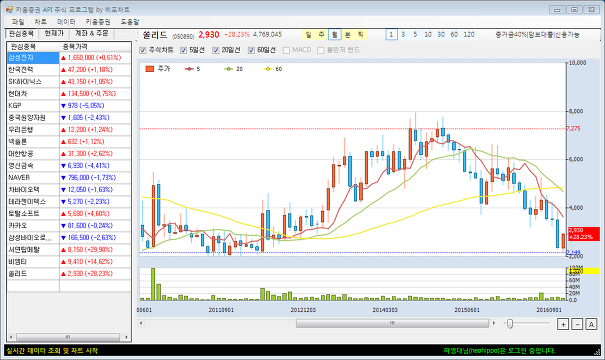Toggle the 20일선 moving average checkbox
This screenshot has width=605, height=360.
coord(216,50)
